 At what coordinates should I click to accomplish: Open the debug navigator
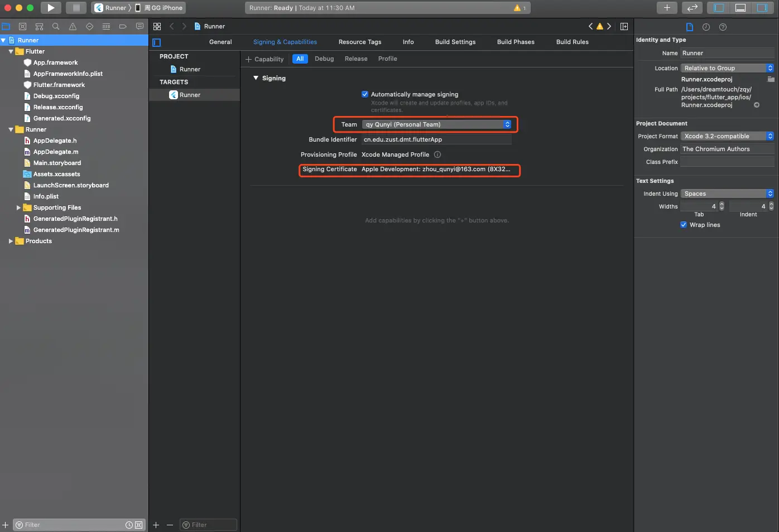[106, 26]
